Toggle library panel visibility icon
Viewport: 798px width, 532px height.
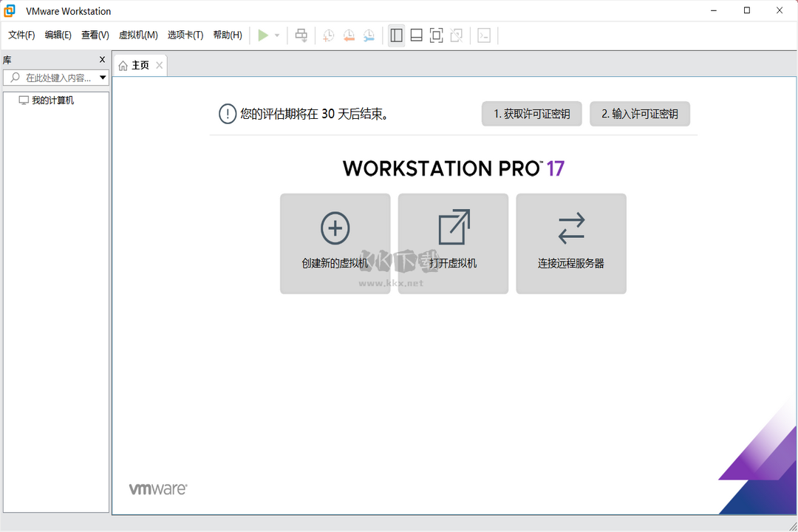pyautogui.click(x=396, y=35)
